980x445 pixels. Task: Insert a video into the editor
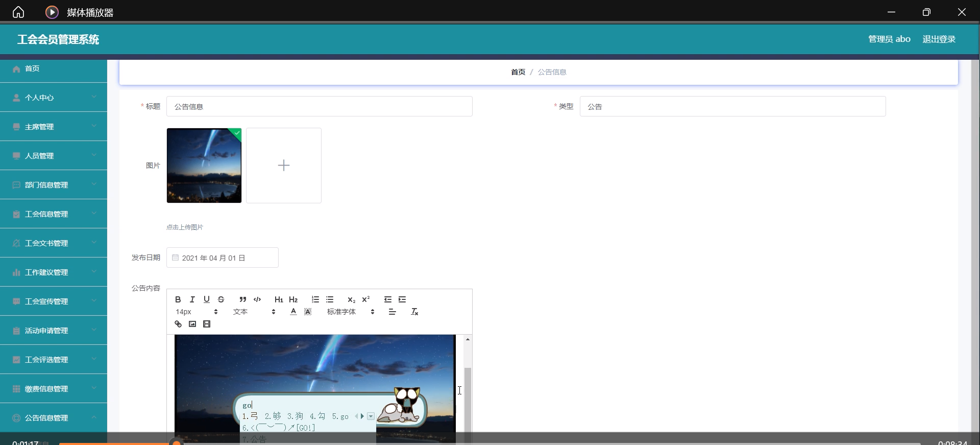[x=207, y=324]
